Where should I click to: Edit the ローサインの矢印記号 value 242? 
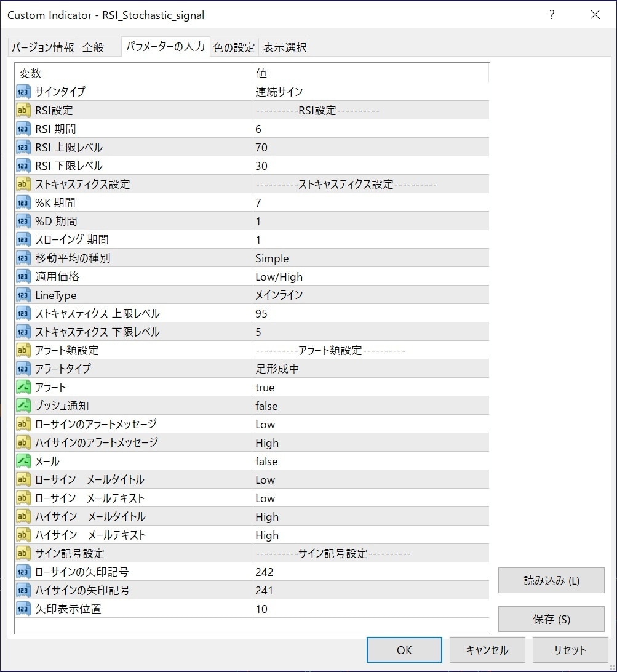tap(370, 572)
